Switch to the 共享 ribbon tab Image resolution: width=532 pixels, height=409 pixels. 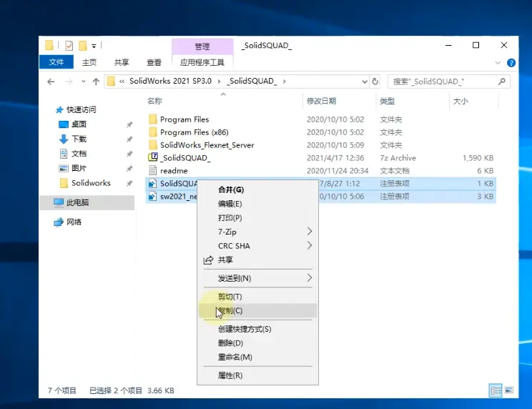point(122,62)
